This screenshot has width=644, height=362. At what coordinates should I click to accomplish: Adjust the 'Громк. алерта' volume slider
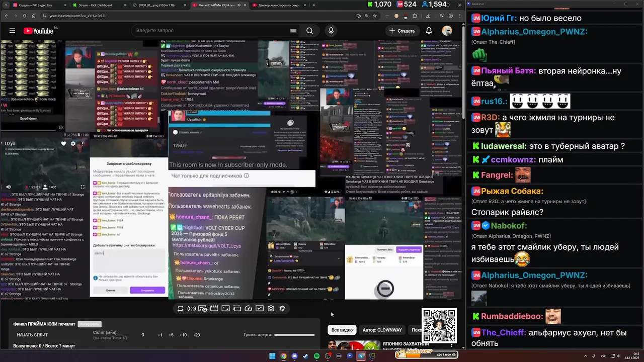point(294,335)
